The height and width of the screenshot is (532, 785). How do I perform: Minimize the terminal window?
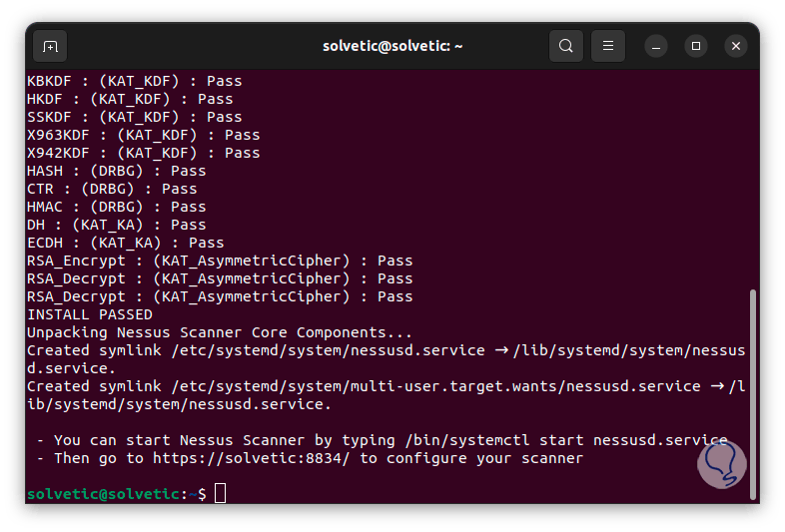[x=656, y=46]
